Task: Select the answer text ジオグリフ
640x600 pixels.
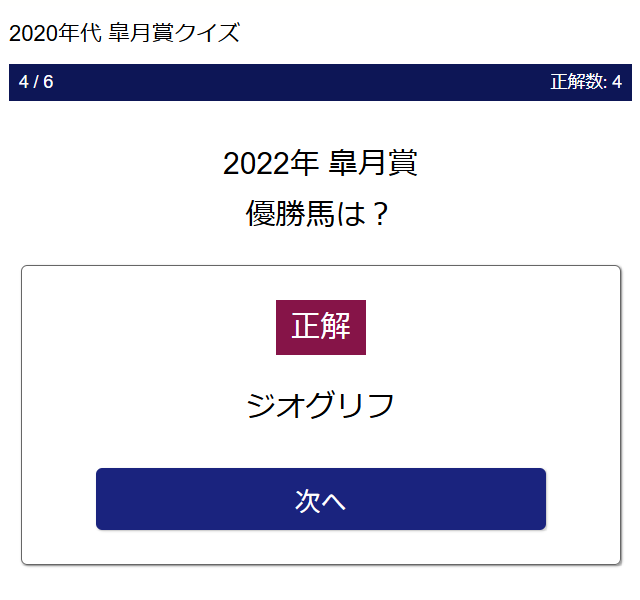Action: (x=320, y=406)
